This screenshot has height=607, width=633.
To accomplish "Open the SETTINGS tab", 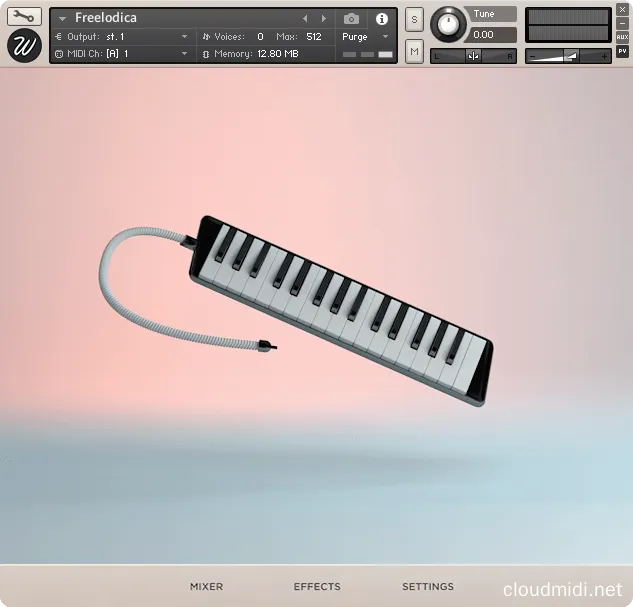I will 428,587.
